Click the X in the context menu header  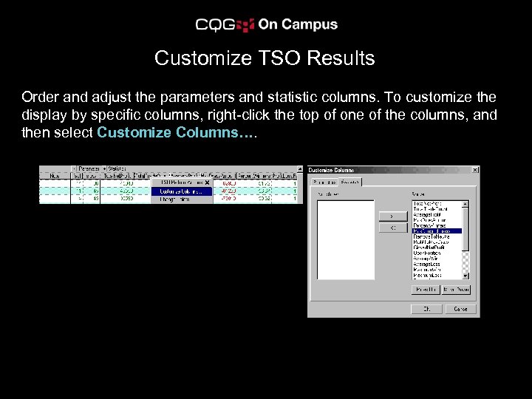tap(208, 183)
